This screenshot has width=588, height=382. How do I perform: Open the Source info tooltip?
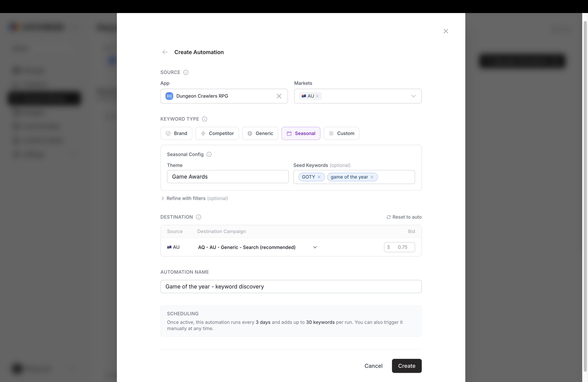(186, 72)
